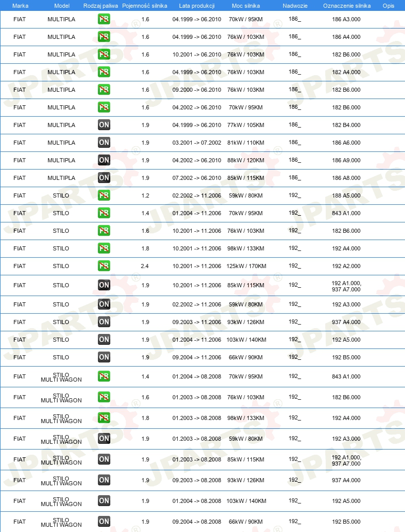Click the Rodzaj paliwa column header
The width and height of the screenshot is (405, 532).
click(x=100, y=6)
